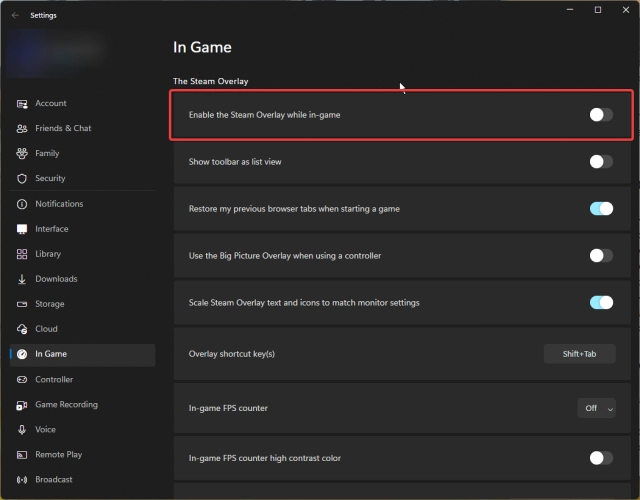
Task: Turn off Restore previous browser tabs switch
Action: tap(601, 209)
